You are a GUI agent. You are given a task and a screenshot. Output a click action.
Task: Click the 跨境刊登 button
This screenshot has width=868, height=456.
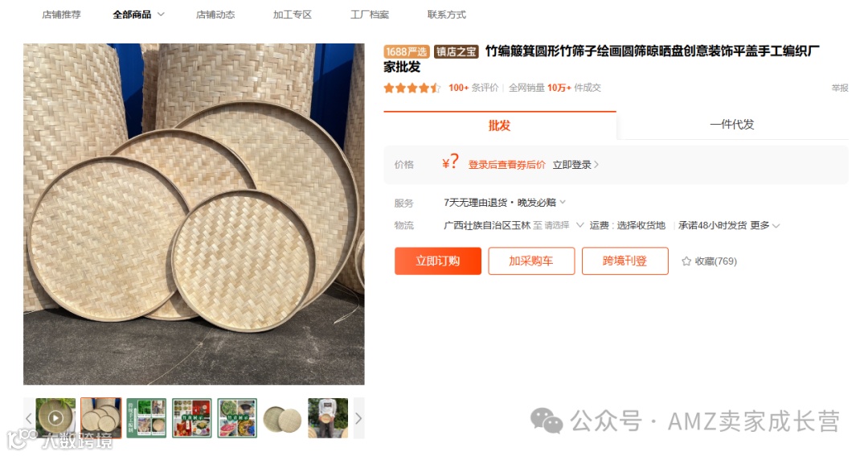(624, 261)
